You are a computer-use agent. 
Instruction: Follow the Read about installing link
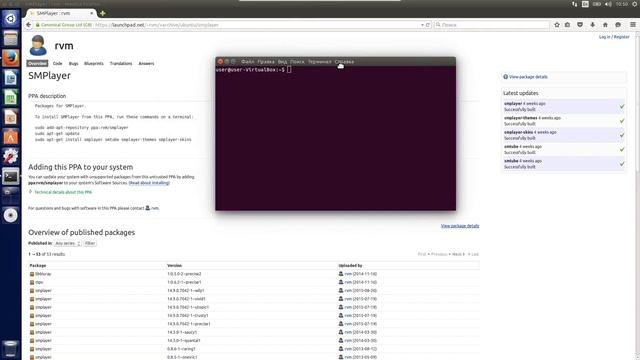(149, 183)
